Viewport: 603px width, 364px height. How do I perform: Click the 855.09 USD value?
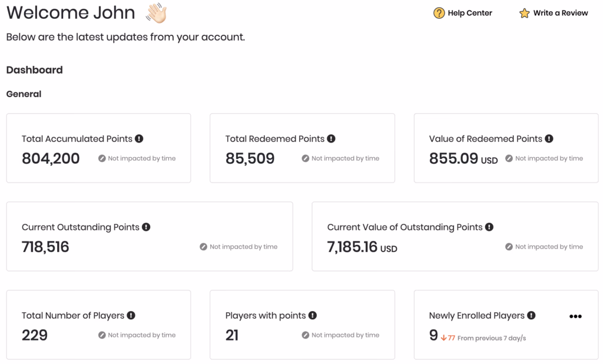point(463,158)
